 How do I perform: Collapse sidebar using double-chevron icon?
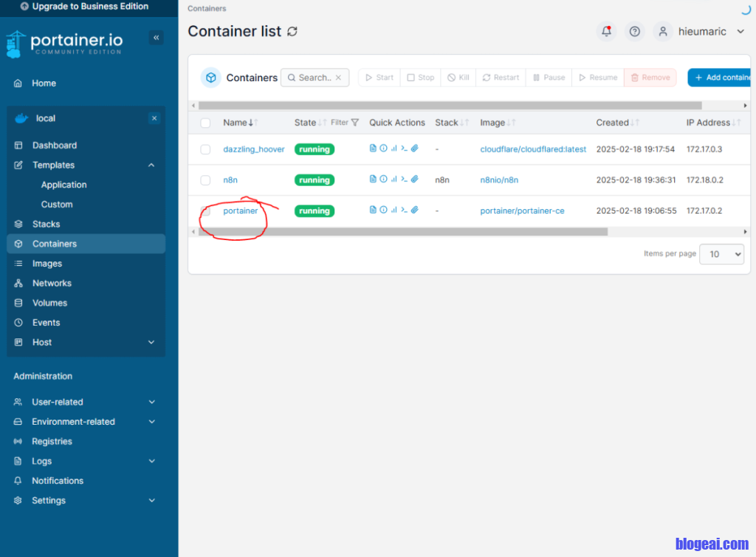pos(156,38)
